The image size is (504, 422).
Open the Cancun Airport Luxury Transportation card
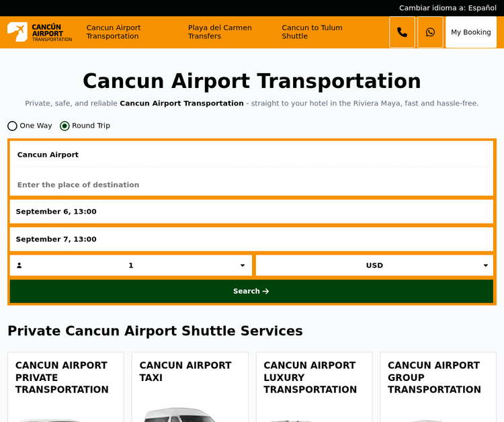[x=314, y=386]
